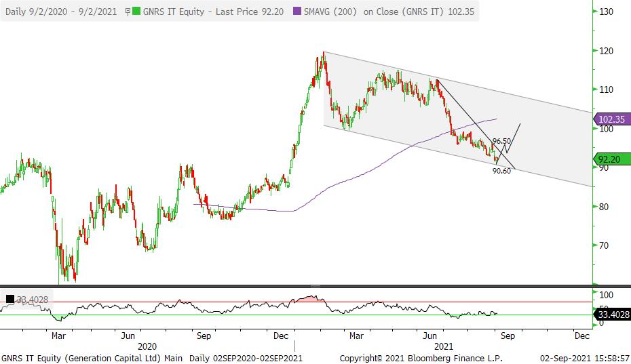Click the 2021 'Jun' label on the time axis
The image size is (631, 364).
pyautogui.click(x=430, y=336)
